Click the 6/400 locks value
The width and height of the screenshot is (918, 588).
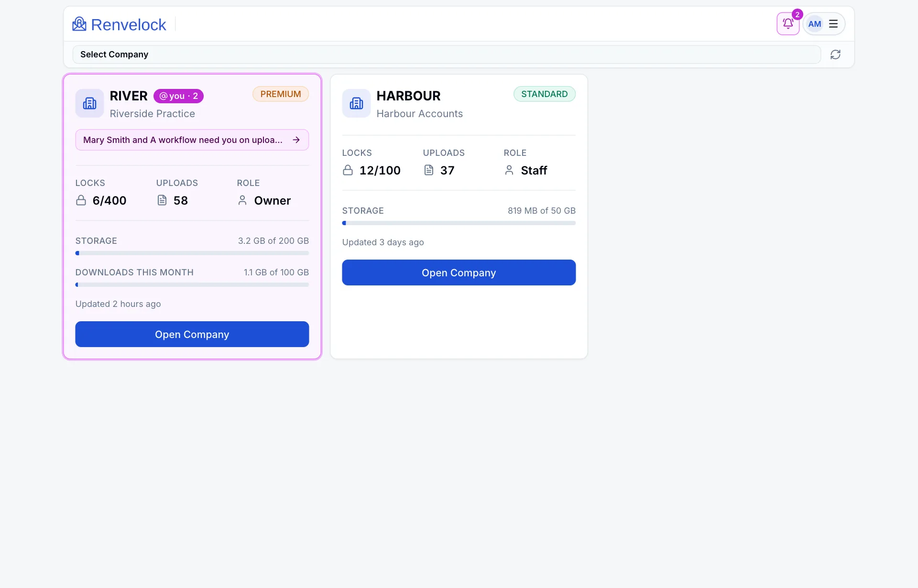pos(109,200)
